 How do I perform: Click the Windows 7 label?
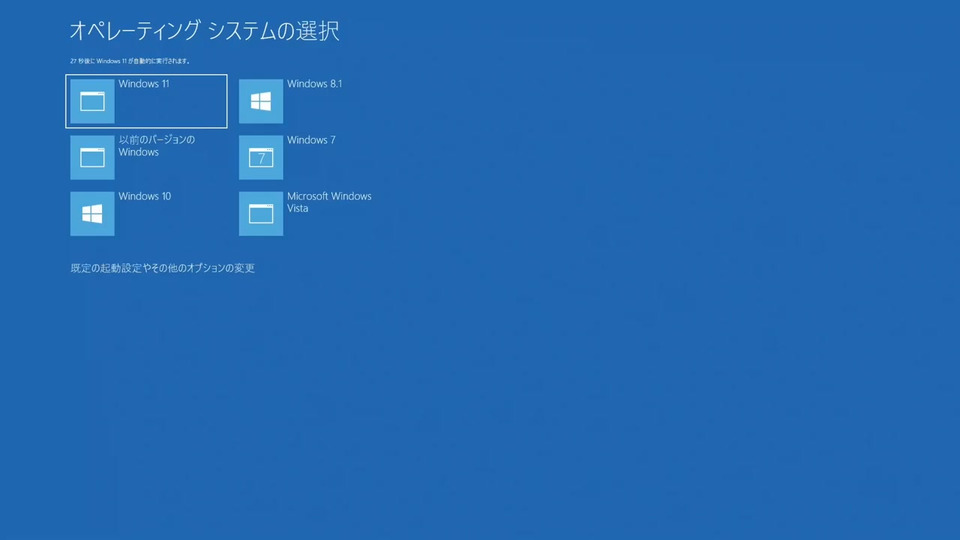coord(311,140)
